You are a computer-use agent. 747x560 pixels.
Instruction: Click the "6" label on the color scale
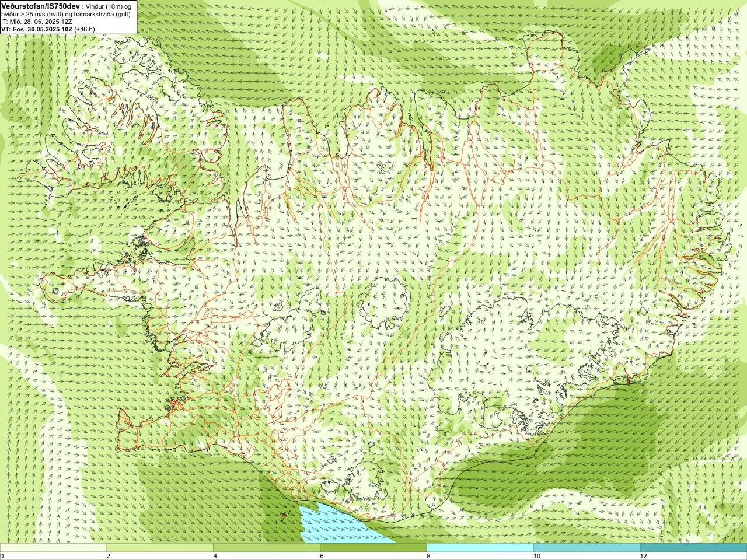pyautogui.click(x=322, y=556)
